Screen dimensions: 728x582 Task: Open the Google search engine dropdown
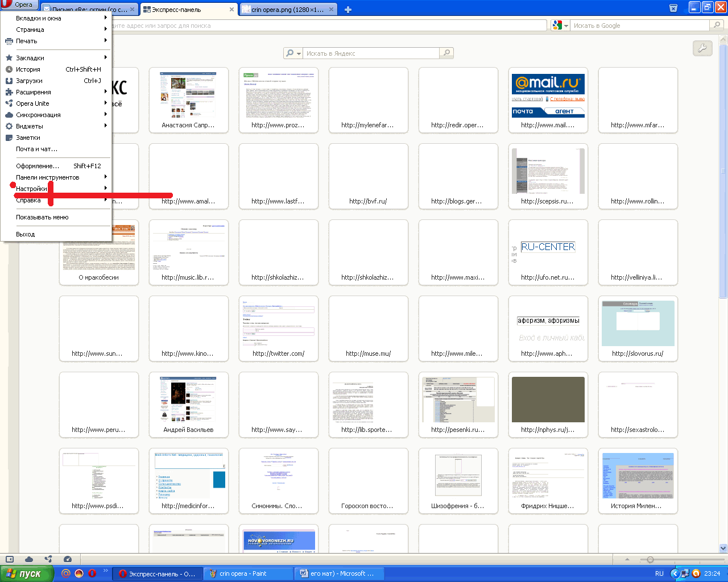(x=560, y=25)
